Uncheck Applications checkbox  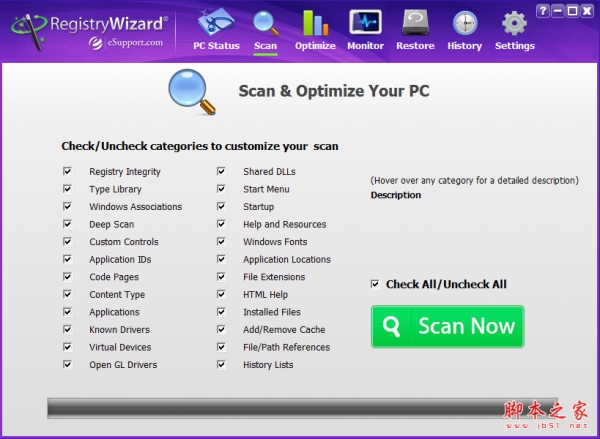coord(68,312)
